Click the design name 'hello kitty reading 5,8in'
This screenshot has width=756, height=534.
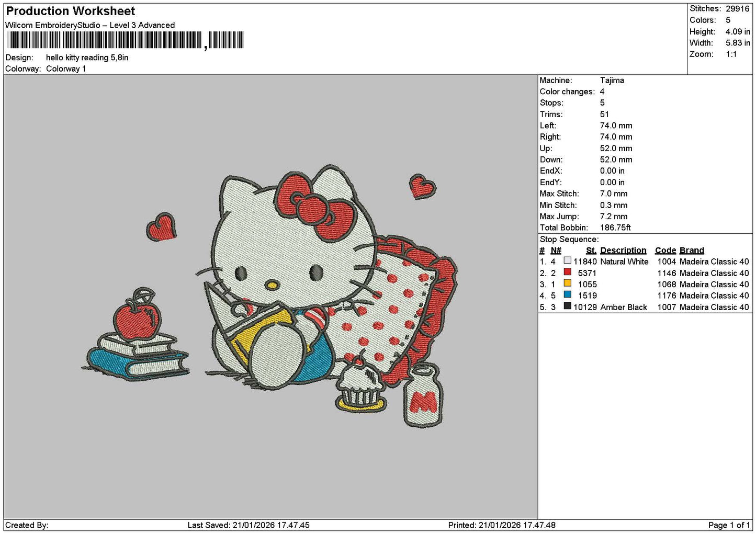pyautogui.click(x=87, y=58)
